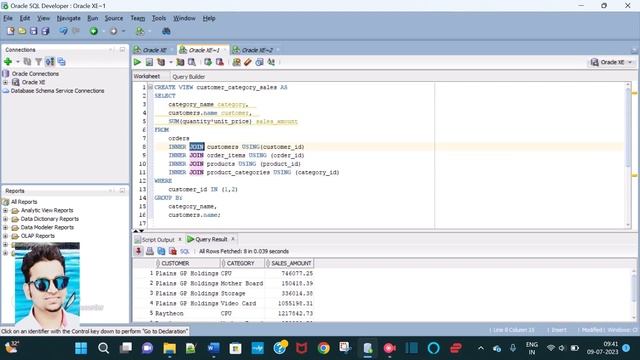Image resolution: width=640 pixels, height=360 pixels.
Task: Sort by the SALES_AMOUNT column header
Action: pyautogui.click(x=289, y=263)
